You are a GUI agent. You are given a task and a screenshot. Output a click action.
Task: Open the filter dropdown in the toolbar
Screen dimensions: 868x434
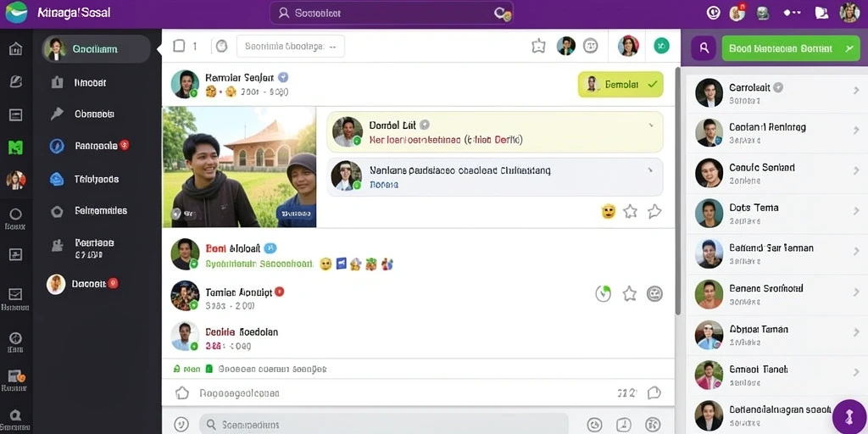(291, 47)
